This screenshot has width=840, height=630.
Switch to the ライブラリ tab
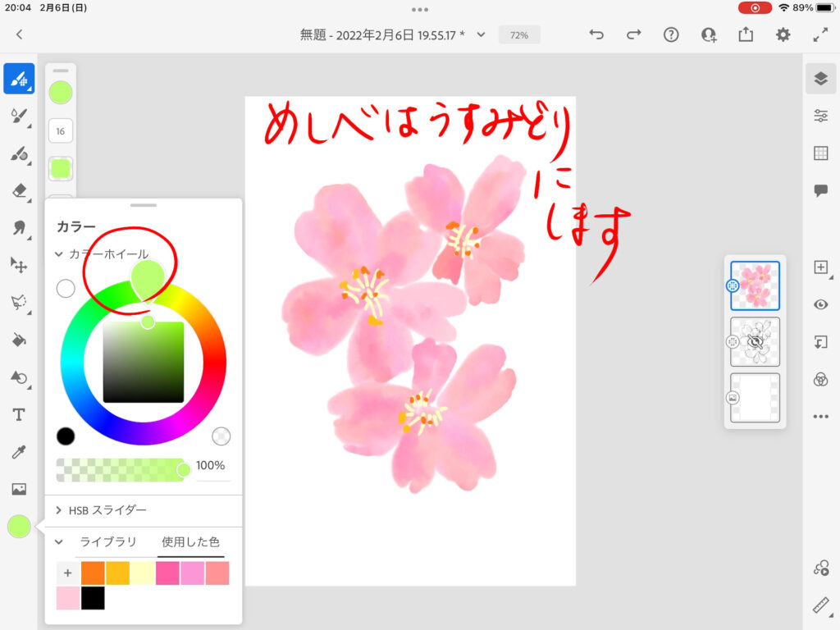coord(107,542)
